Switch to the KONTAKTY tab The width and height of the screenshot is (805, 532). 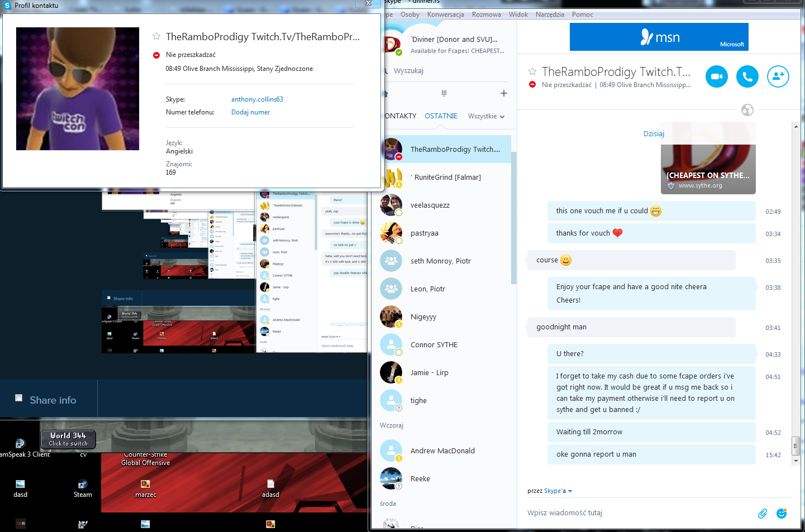tap(400, 116)
